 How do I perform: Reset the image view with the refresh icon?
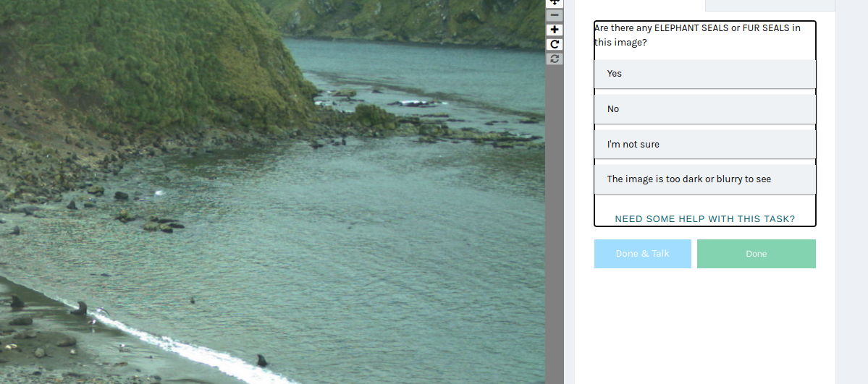(554, 59)
